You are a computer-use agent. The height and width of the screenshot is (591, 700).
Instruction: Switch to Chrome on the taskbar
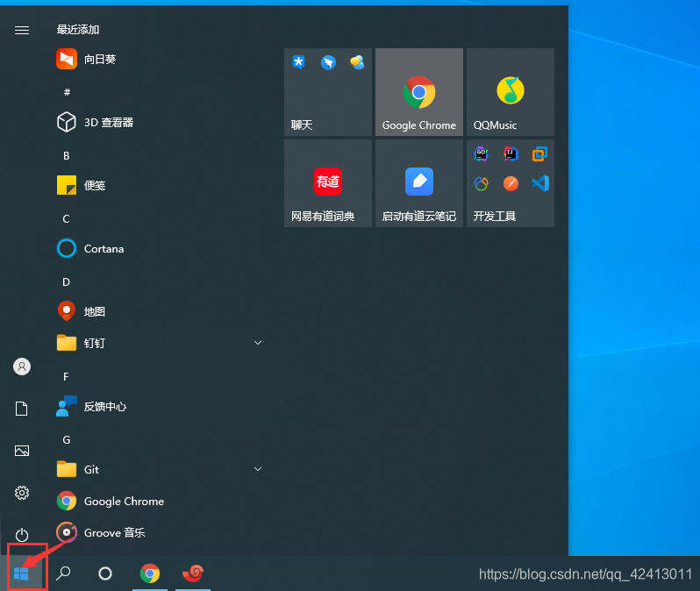click(x=149, y=573)
